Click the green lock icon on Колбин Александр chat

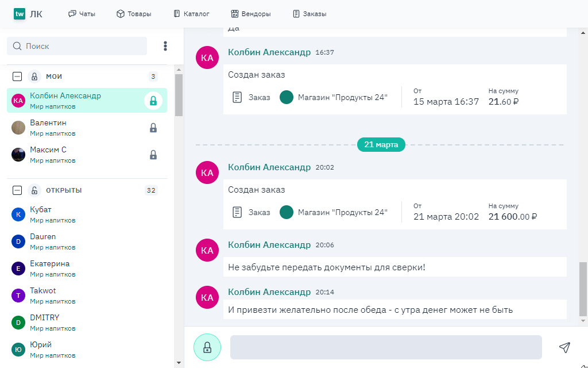[x=153, y=101]
